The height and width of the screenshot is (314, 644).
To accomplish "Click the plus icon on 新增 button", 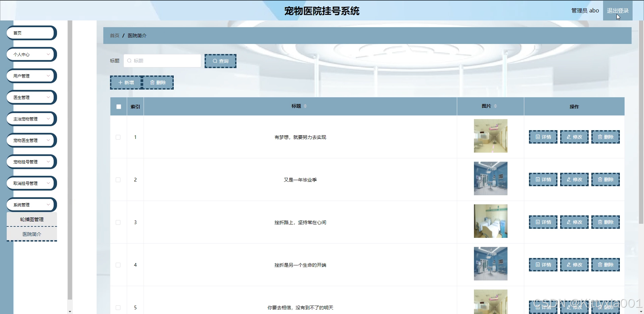I will pyautogui.click(x=120, y=83).
